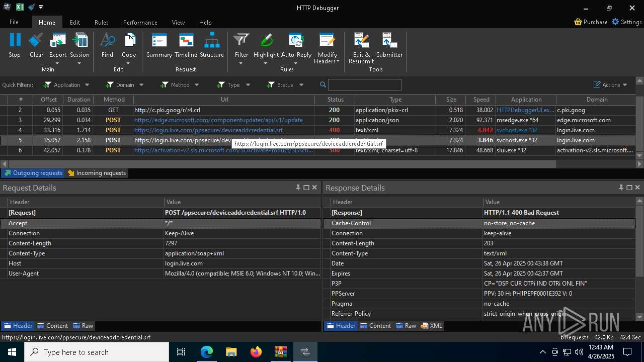Open the response Raw tab
Image resolution: width=644 pixels, height=362 pixels.
[406, 326]
